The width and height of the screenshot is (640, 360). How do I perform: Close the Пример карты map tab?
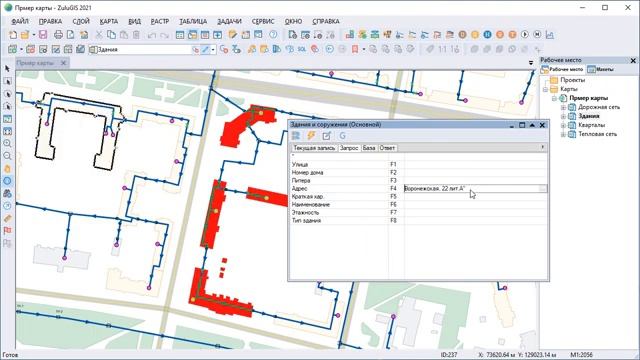[63, 63]
